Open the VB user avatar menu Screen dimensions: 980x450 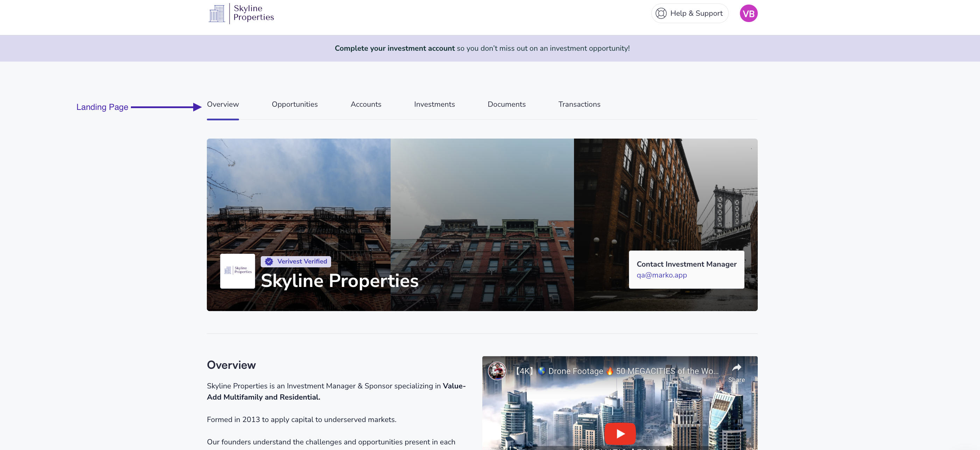748,13
